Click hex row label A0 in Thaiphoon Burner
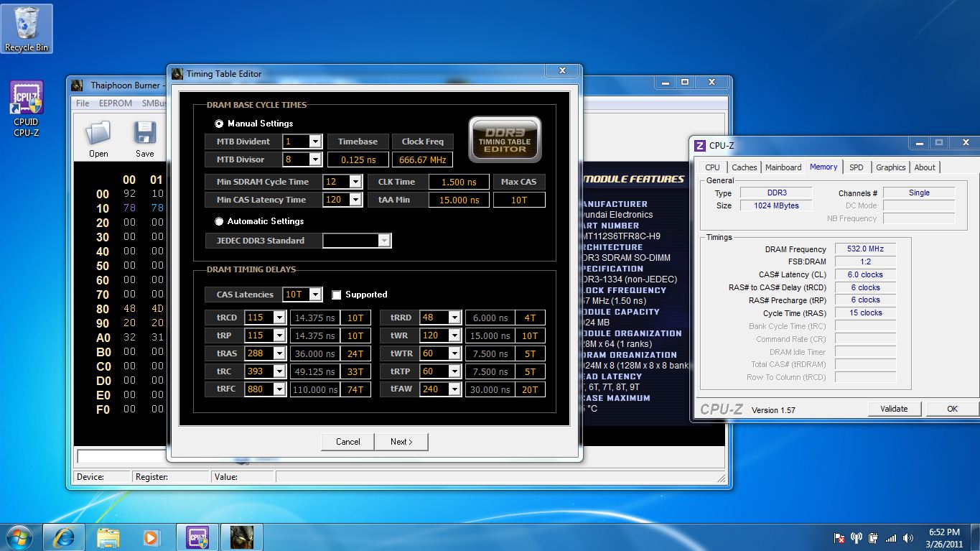Viewport: 980px width, 551px height. (x=103, y=338)
